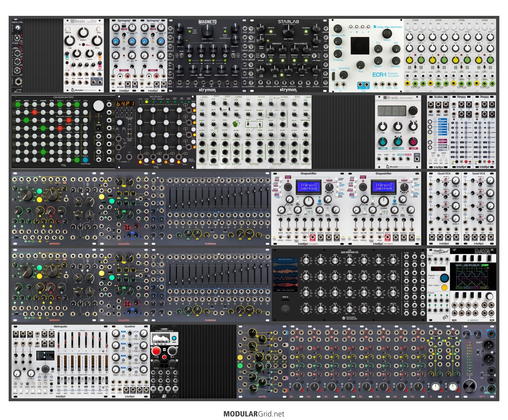Viewport: 508px width, 420px height.
Task: Click the Starlab SHIMMER knob
Action: (271, 49)
